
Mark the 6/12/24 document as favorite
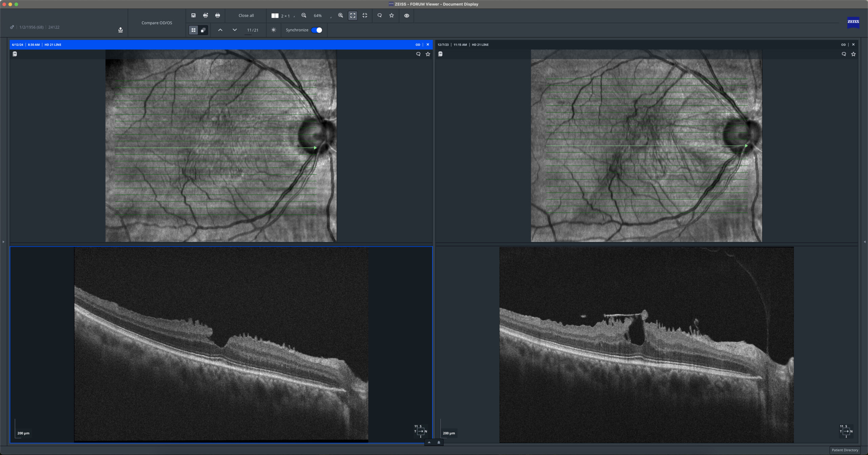[x=428, y=54]
